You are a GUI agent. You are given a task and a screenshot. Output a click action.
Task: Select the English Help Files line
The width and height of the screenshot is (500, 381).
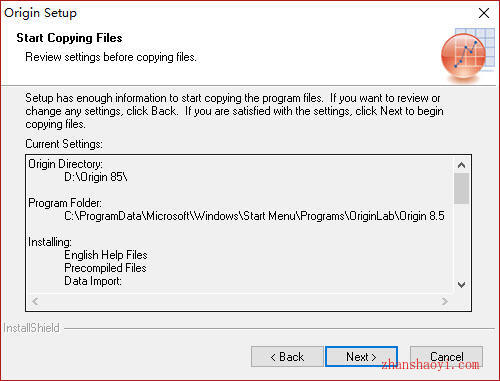point(106,255)
